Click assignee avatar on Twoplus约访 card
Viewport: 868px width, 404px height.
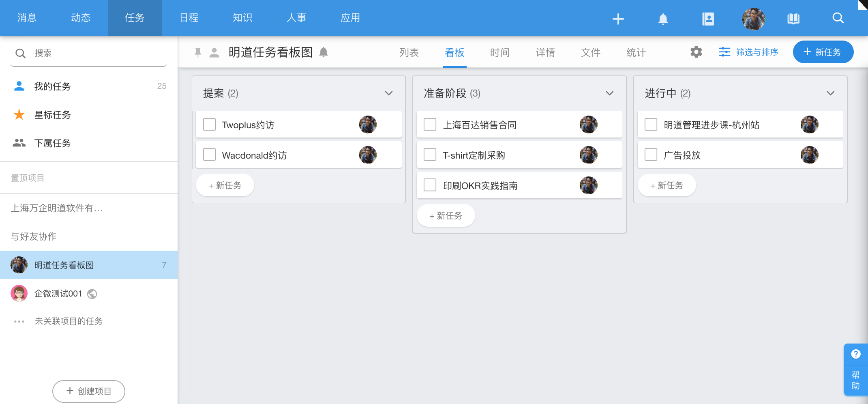point(368,125)
